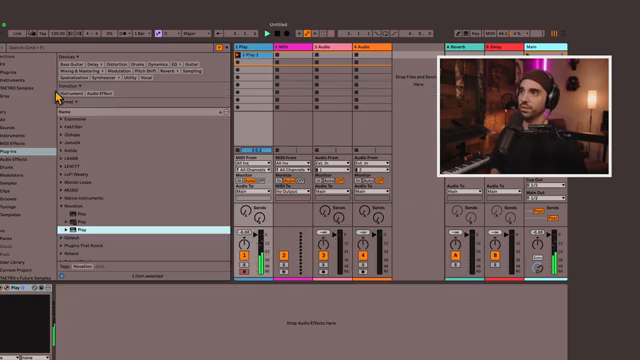Click the Key mapping button
This screenshot has height=360, width=640.
(476, 33)
